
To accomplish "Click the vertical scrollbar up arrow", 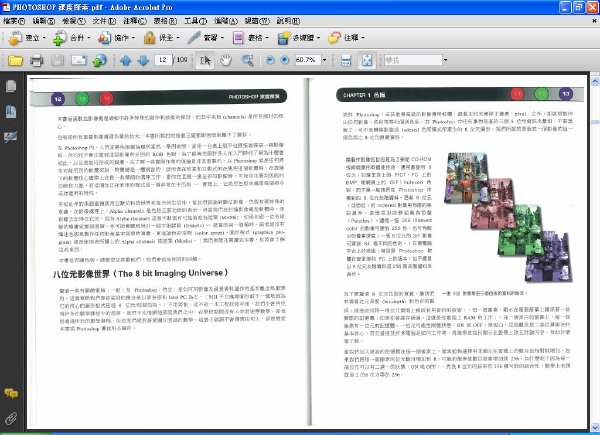I will pyautogui.click(x=595, y=81).
